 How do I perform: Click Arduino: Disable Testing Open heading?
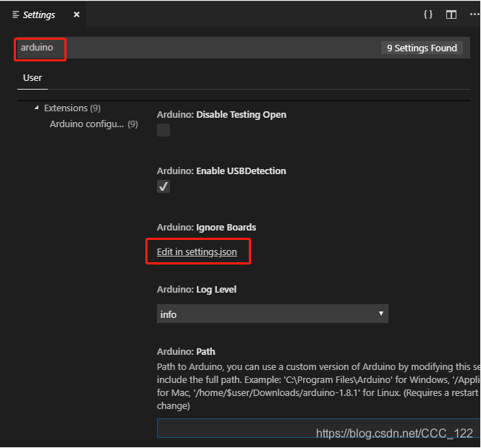[x=221, y=115]
